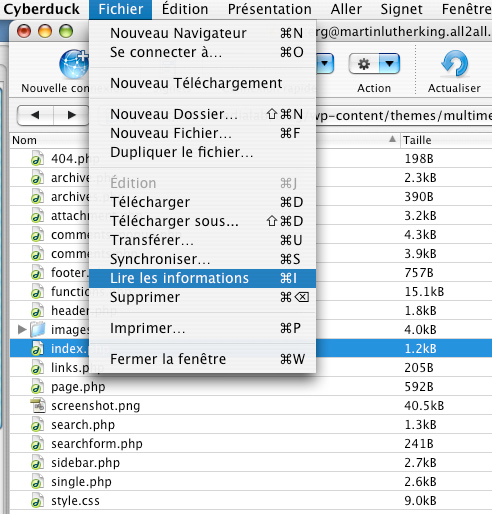Choose Nouveau Navigateur from the menu
Image resolution: width=492 pixels, height=514 pixels.
202,33
